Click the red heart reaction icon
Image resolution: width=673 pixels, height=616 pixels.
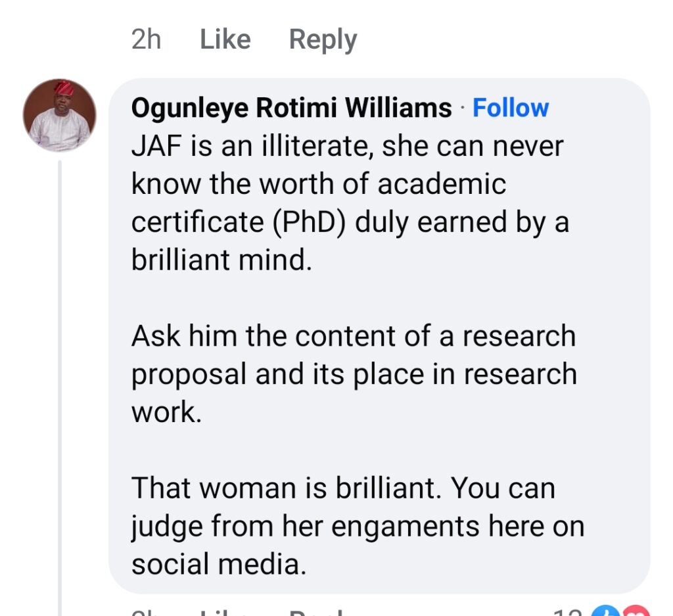point(638,613)
